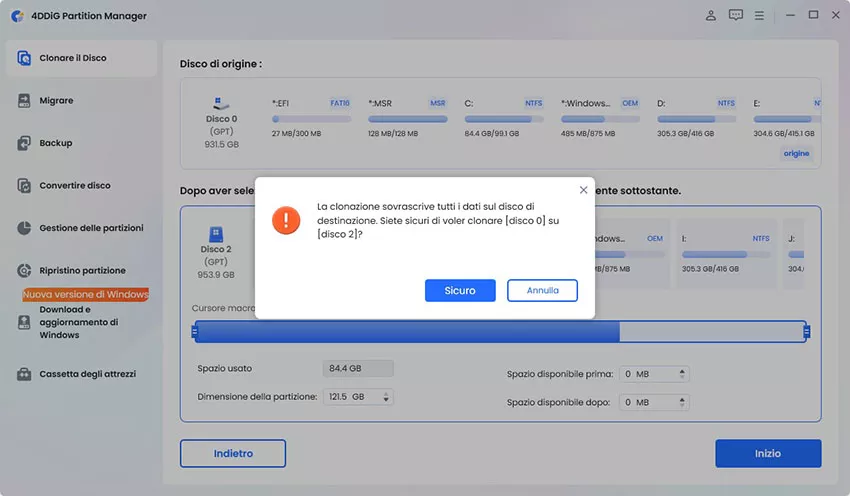Click the blue partition size bar
The height and width of the screenshot is (496, 850).
(407, 332)
